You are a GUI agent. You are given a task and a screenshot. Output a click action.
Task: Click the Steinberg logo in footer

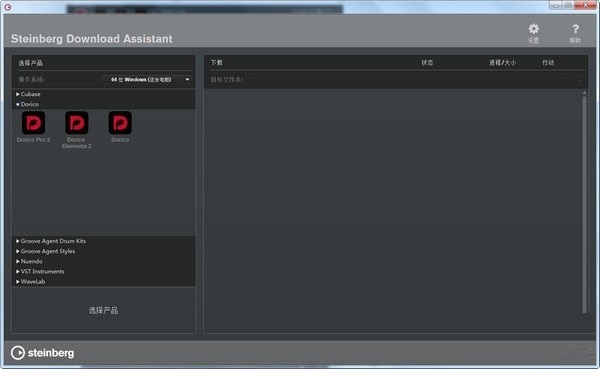coord(42,353)
